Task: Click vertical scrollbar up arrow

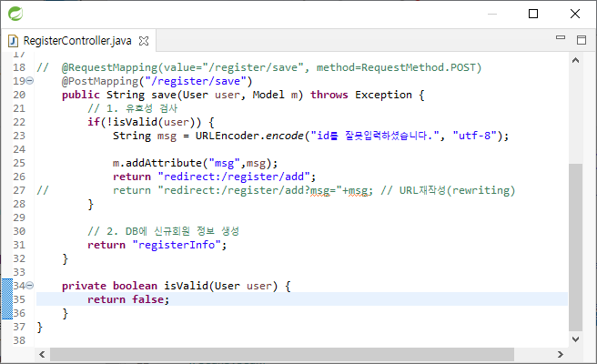Action: 576,60
